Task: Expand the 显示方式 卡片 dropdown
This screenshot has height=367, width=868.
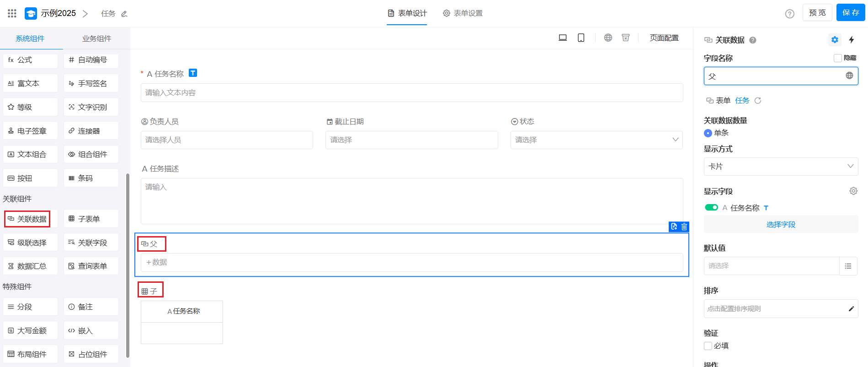Action: 781,167
